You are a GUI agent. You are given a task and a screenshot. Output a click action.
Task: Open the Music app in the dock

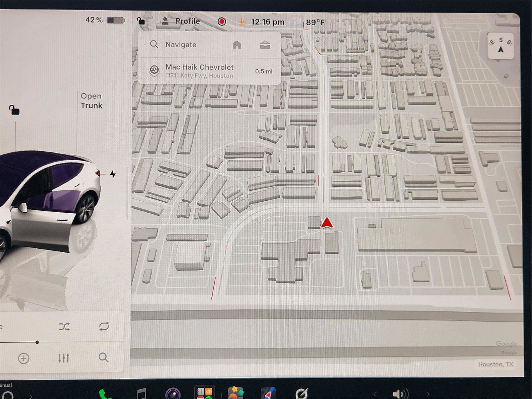point(142,394)
